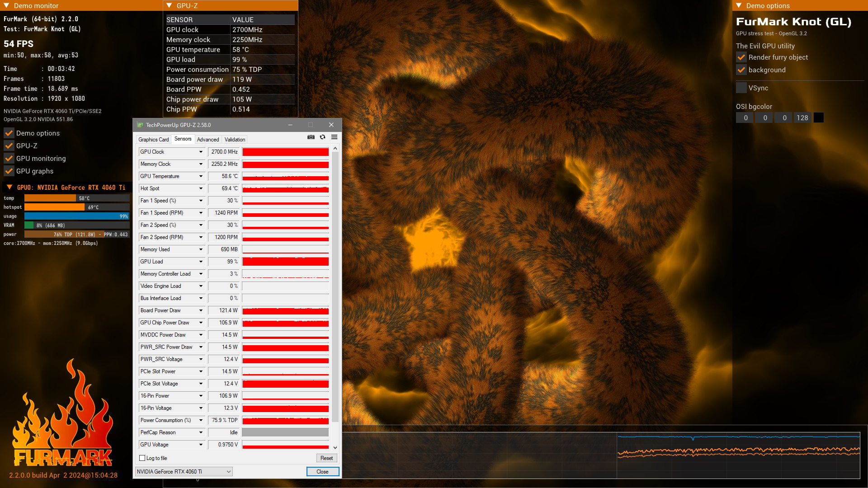Collapse the Demo options panel triangle
868x488 pixels.
(x=739, y=5)
